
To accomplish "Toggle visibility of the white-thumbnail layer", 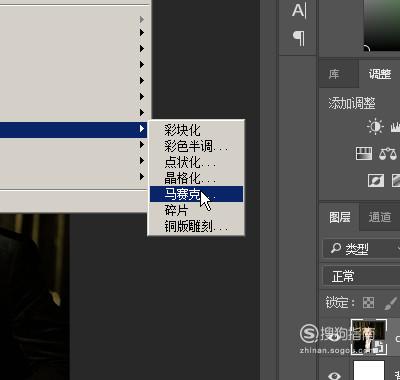I will [x=334, y=375].
